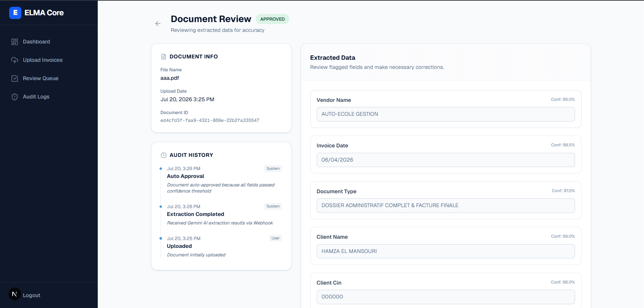Viewport: 644px width, 308px height.
Task: Click the Audit Logs shield icon
Action: click(x=15, y=97)
